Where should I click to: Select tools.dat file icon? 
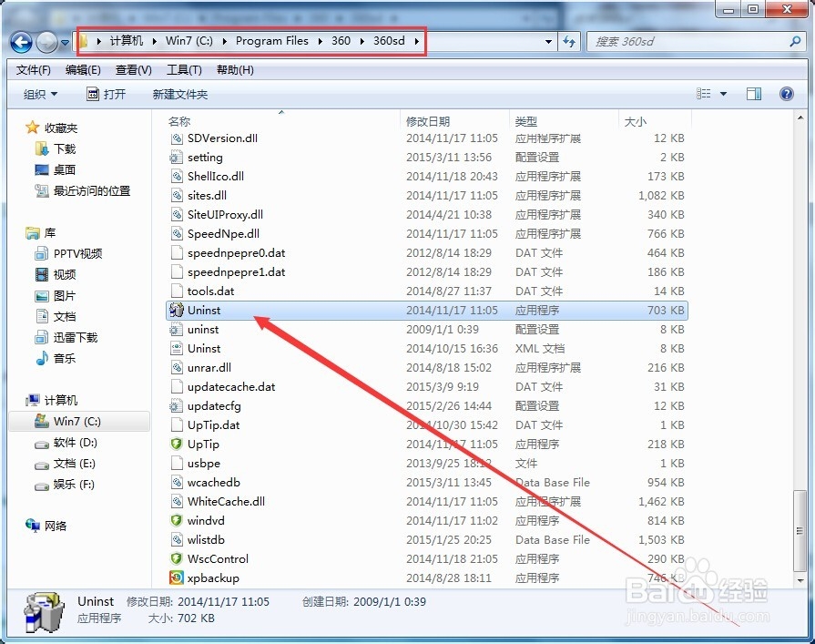point(177,291)
